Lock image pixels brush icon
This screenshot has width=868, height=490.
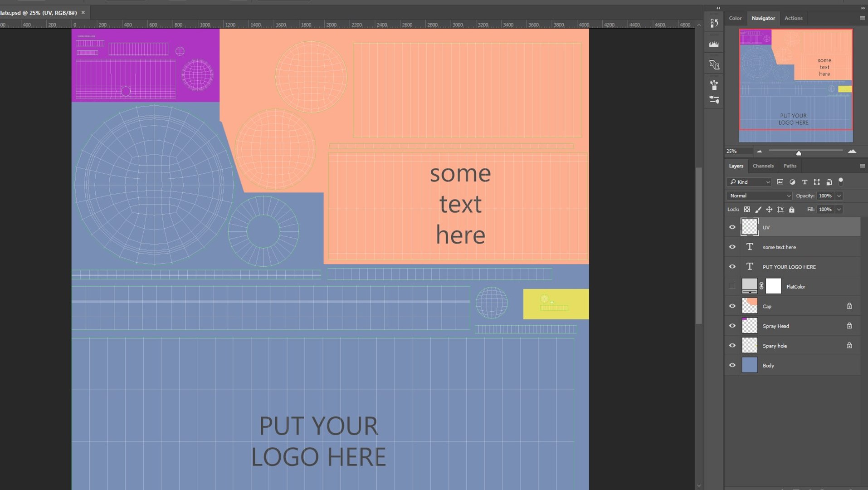758,210
